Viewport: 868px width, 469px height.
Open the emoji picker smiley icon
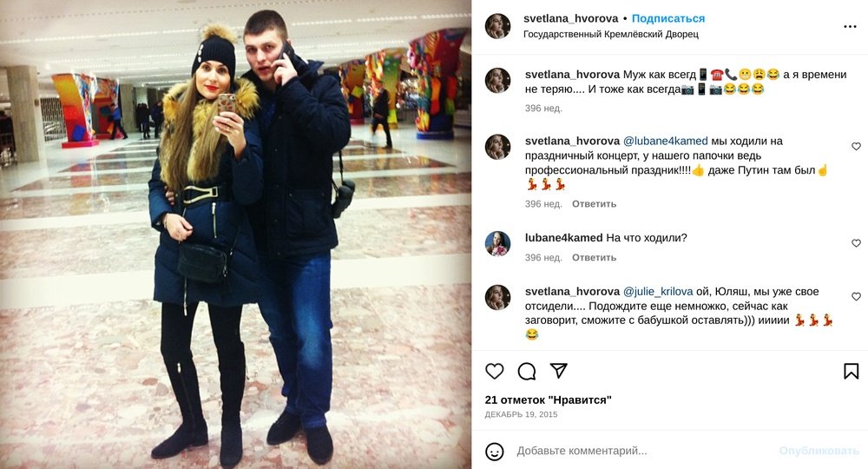click(x=495, y=452)
